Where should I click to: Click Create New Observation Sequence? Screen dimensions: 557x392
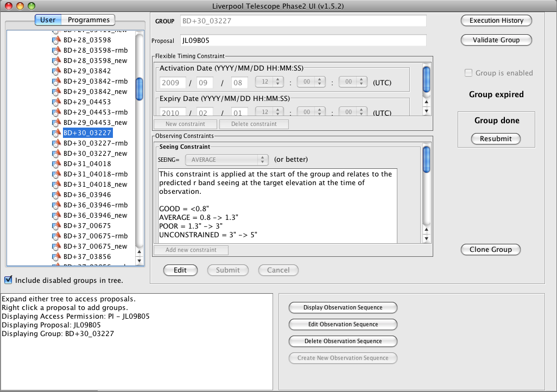(343, 358)
